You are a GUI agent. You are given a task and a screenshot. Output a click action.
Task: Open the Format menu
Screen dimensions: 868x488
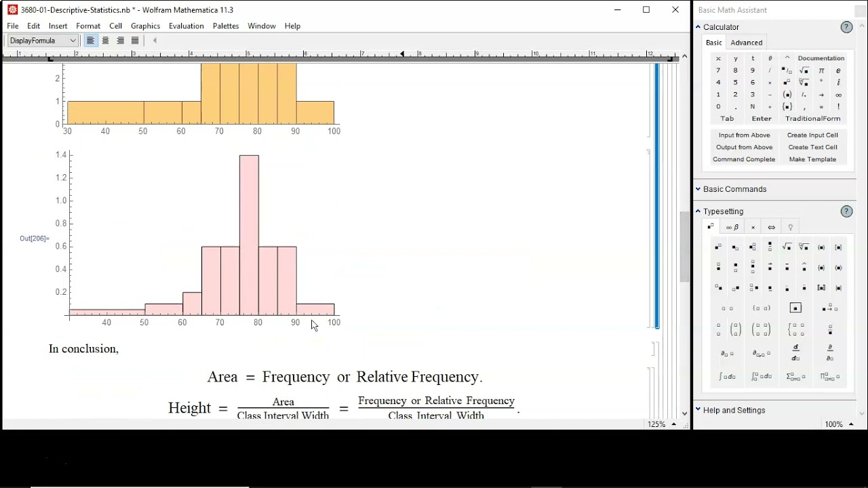coord(88,26)
